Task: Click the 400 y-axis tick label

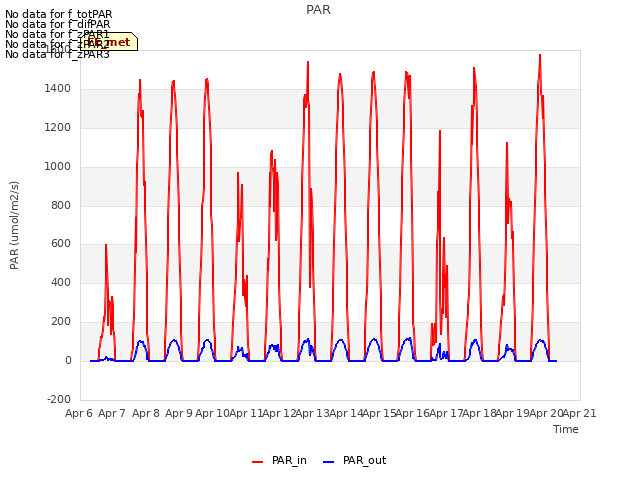Action: tap(61, 282)
